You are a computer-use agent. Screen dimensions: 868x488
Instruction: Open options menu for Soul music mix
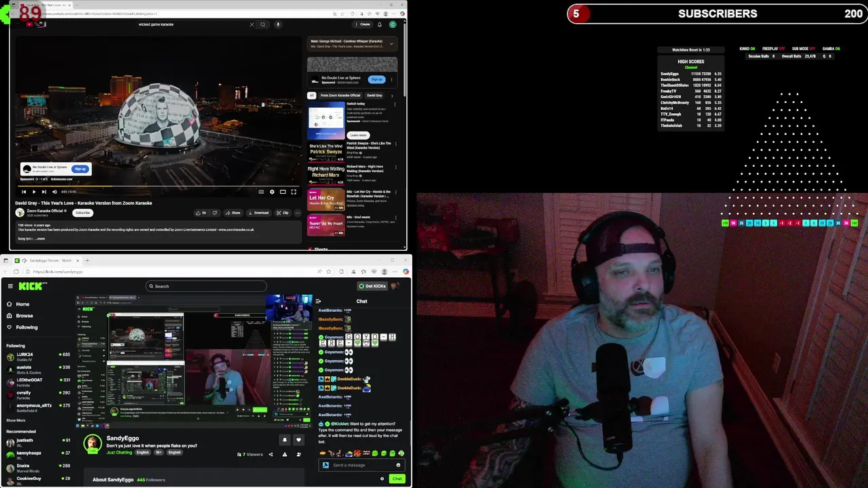click(x=396, y=218)
